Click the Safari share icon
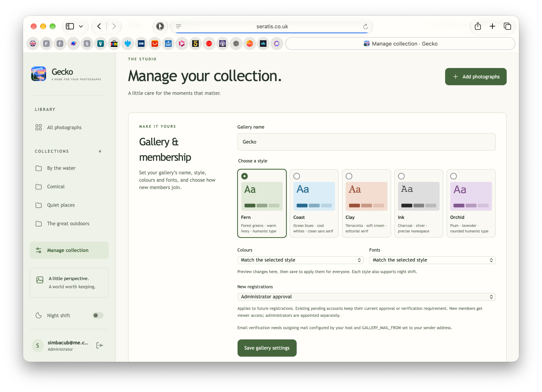Image resolution: width=542 pixels, height=392 pixels. pyautogui.click(x=478, y=26)
